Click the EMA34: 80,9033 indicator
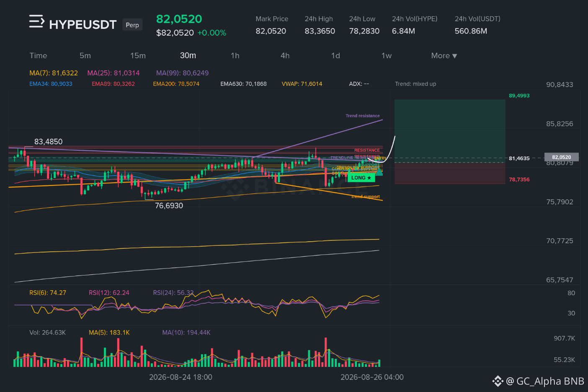This screenshot has height=392, width=588. (x=51, y=84)
